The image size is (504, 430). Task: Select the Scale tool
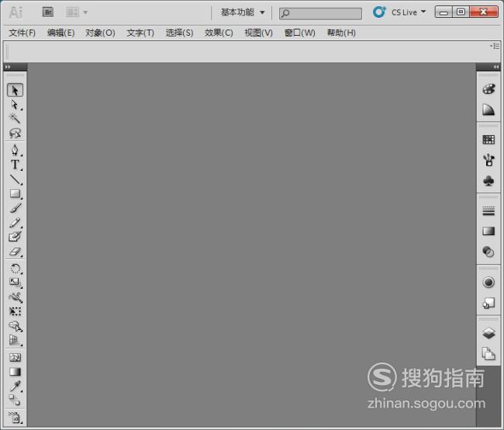[x=15, y=283]
